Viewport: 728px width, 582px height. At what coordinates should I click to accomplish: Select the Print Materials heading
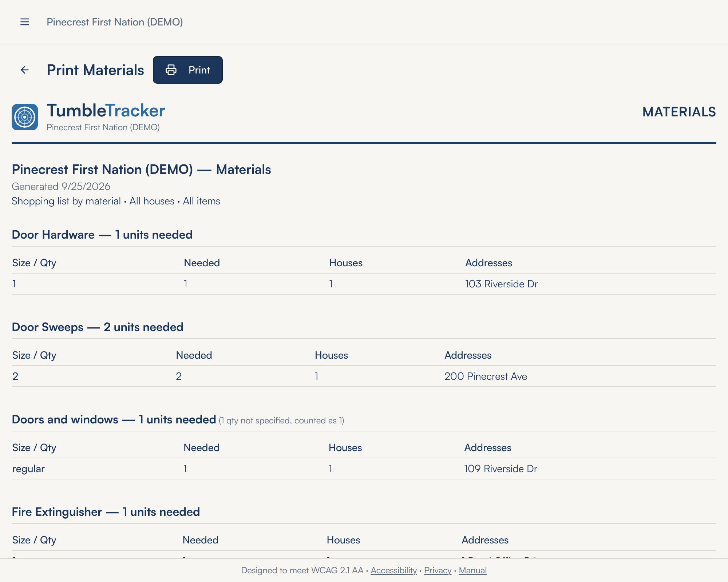click(95, 70)
